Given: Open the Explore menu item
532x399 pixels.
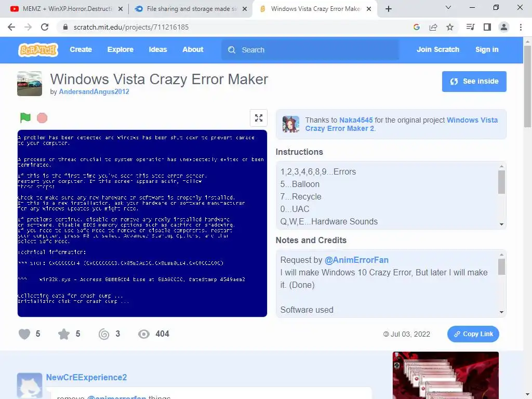Looking at the screenshot, I should 120,49.
